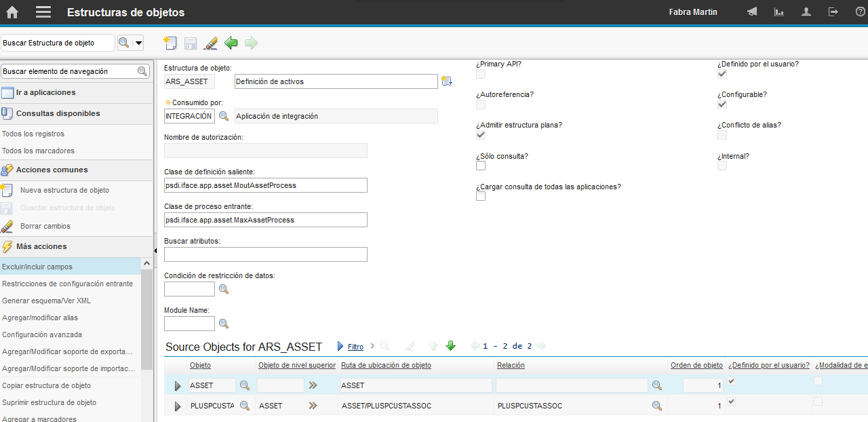Toggle ¿Sólo consulta? checkbox

coord(481,166)
